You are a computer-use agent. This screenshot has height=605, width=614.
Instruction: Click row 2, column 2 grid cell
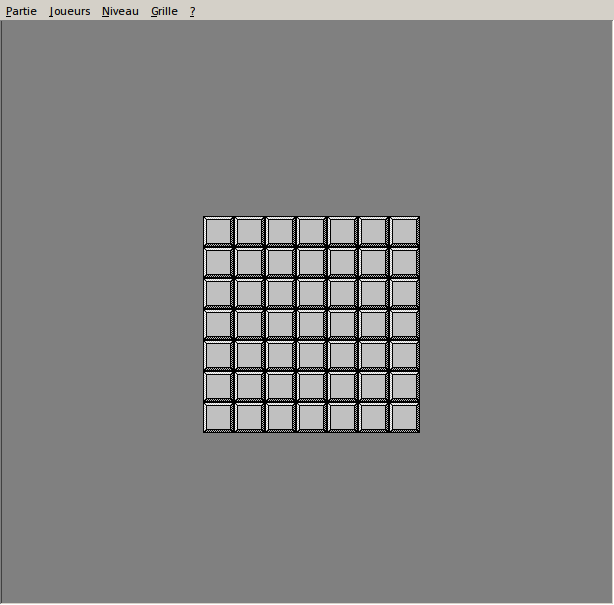pyautogui.click(x=249, y=262)
